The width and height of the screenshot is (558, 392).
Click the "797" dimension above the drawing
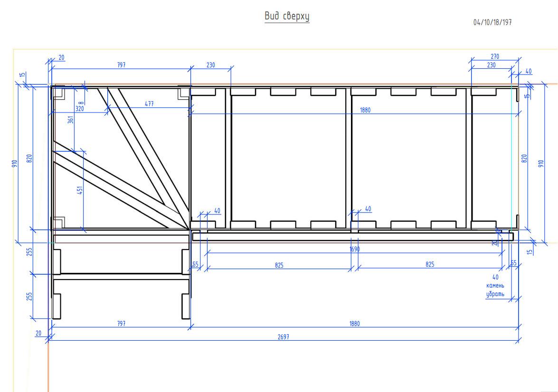pyautogui.click(x=122, y=65)
